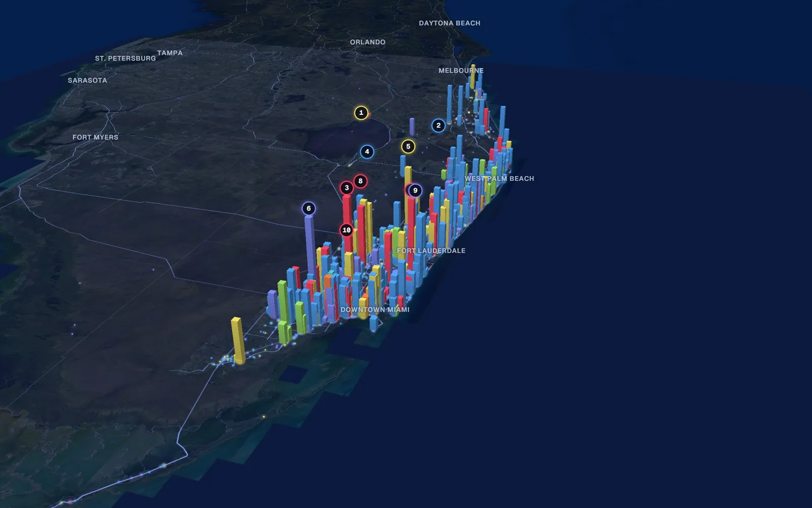Select the Melbourne city label

click(461, 71)
